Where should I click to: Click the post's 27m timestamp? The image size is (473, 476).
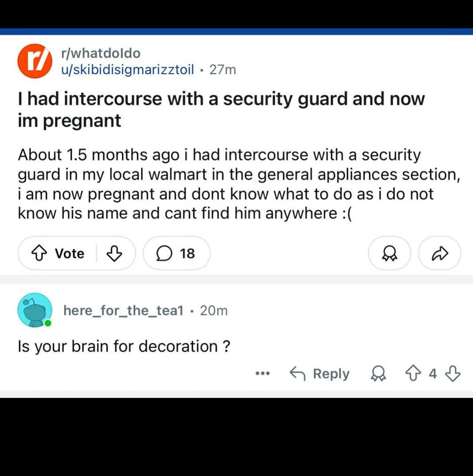[x=223, y=70]
